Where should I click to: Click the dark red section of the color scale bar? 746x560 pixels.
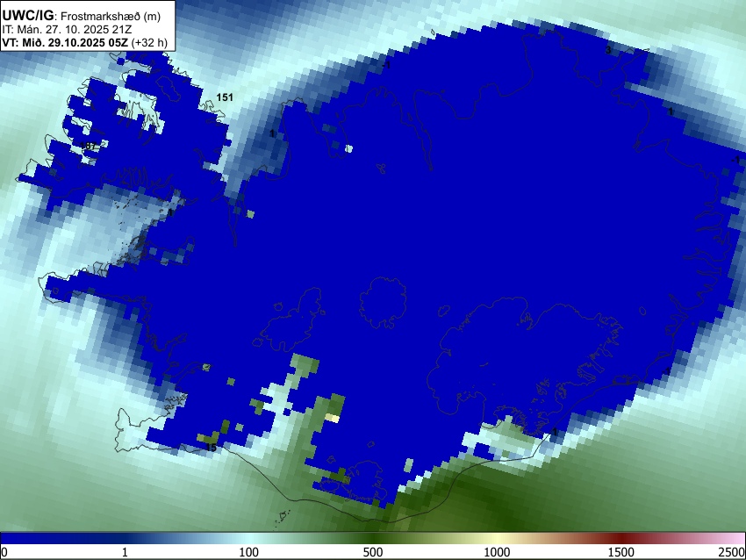620,538
